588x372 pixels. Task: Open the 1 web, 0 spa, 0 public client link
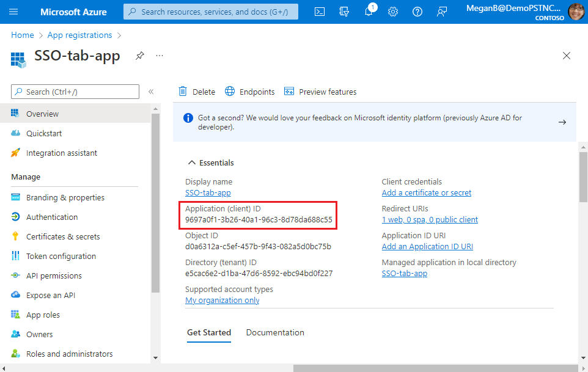430,220
